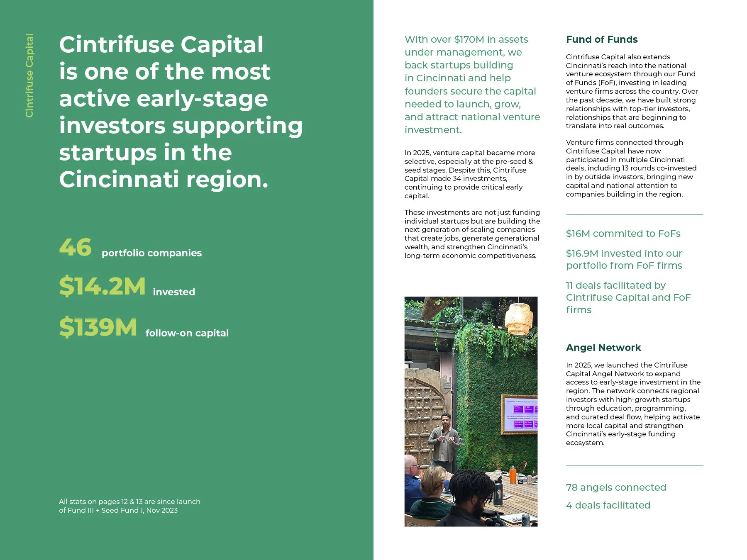Click the '$139M' figure

click(98, 327)
